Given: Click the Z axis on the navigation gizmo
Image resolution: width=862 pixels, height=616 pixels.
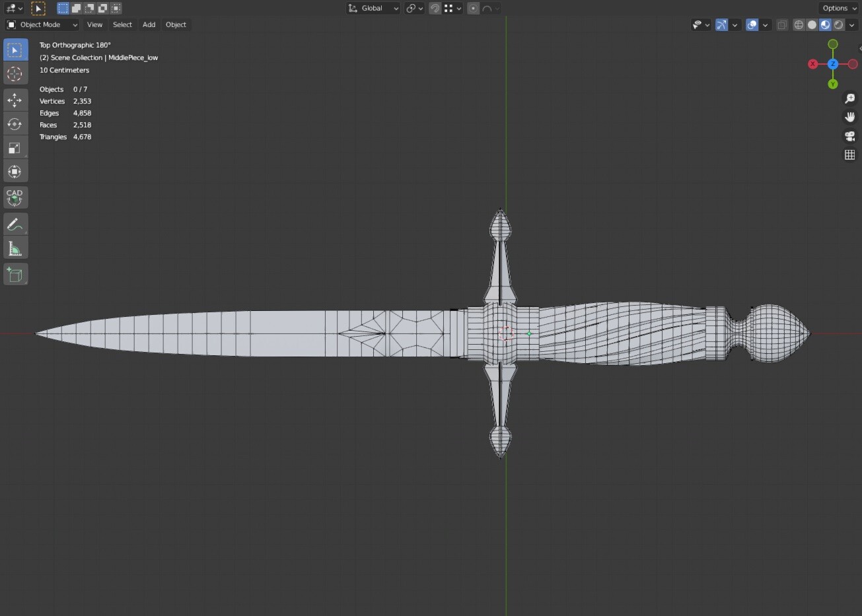Looking at the screenshot, I should (x=833, y=64).
